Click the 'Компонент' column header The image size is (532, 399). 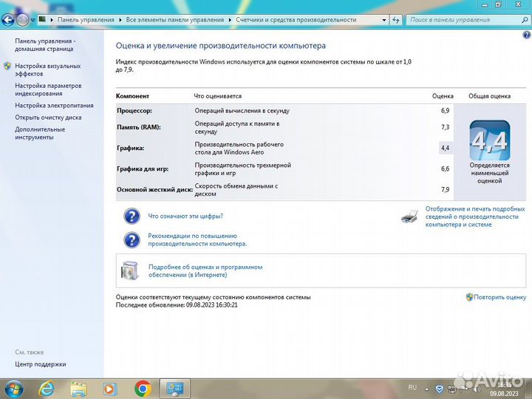pyautogui.click(x=133, y=96)
